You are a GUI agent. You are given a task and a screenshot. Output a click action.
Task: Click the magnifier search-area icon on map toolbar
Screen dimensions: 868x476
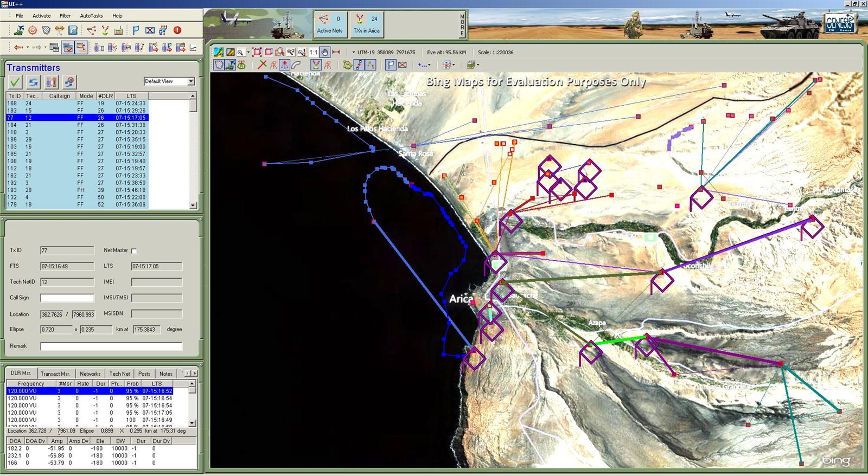click(280, 53)
